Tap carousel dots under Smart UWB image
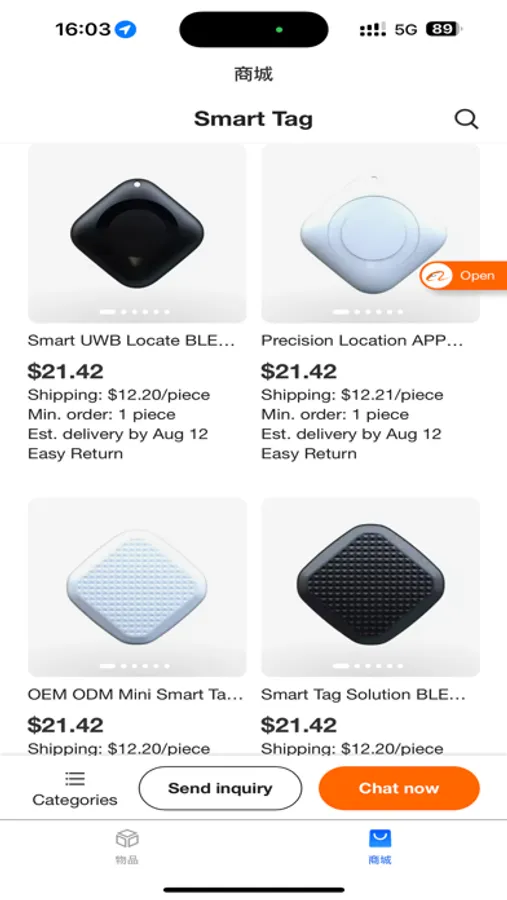Image resolution: width=507 pixels, height=900 pixels. [x=134, y=312]
